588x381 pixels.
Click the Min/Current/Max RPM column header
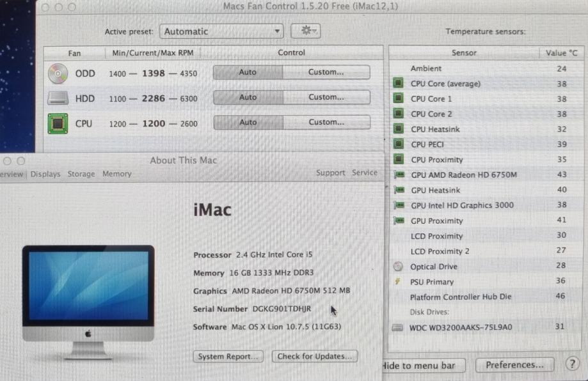click(153, 53)
